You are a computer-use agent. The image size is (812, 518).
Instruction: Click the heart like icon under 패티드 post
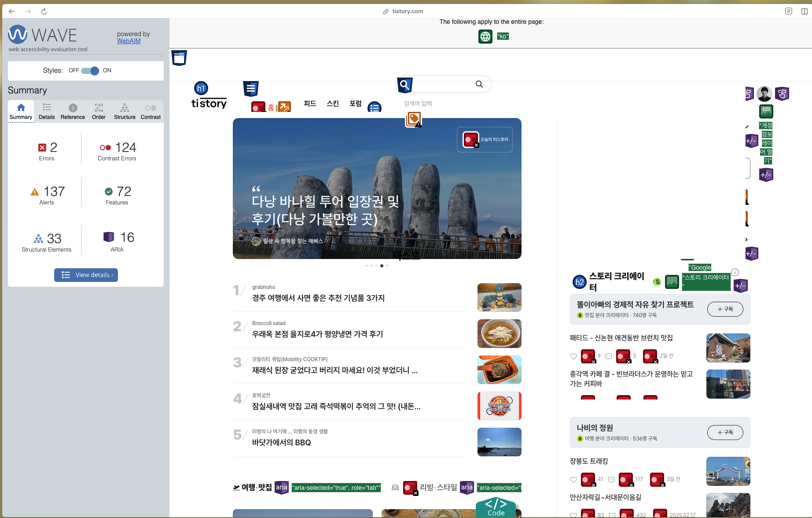[x=573, y=356]
